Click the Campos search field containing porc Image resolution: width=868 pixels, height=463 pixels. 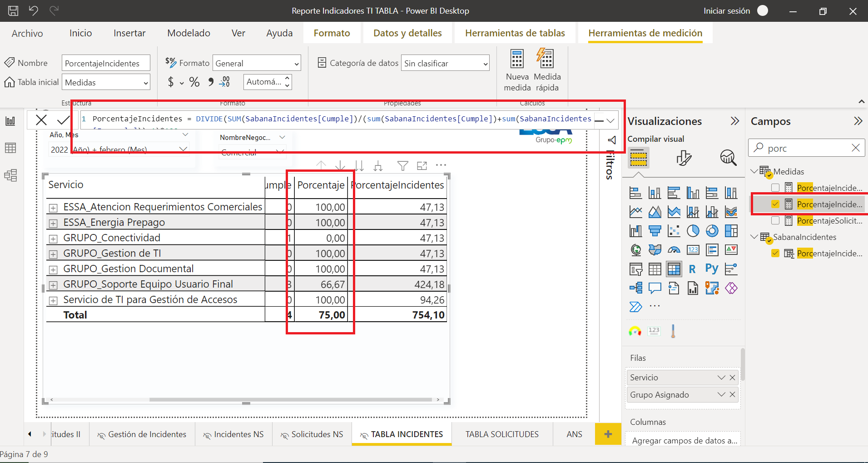click(x=807, y=148)
